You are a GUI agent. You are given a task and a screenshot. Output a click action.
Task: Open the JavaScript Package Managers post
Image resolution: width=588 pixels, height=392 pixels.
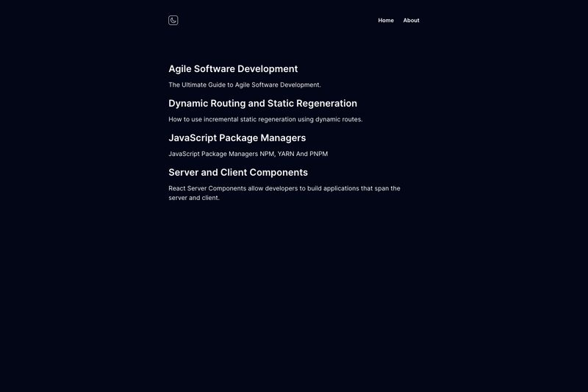237,138
